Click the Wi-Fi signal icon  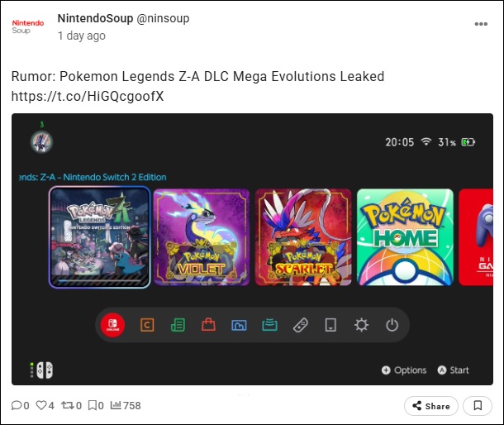tap(426, 141)
